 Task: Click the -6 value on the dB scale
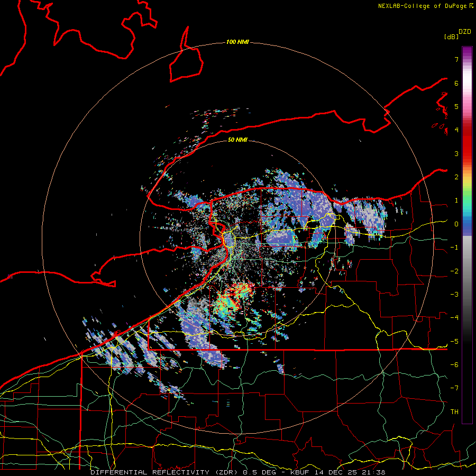pos(454,365)
